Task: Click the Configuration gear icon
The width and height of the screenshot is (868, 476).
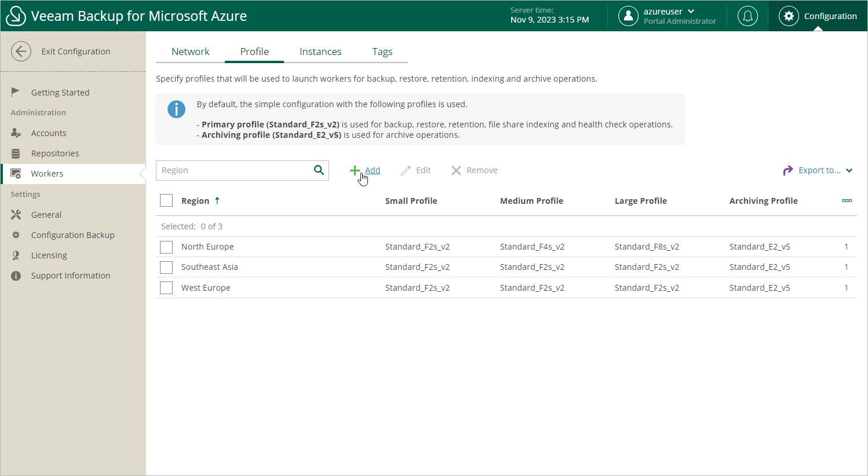Action: (x=789, y=16)
